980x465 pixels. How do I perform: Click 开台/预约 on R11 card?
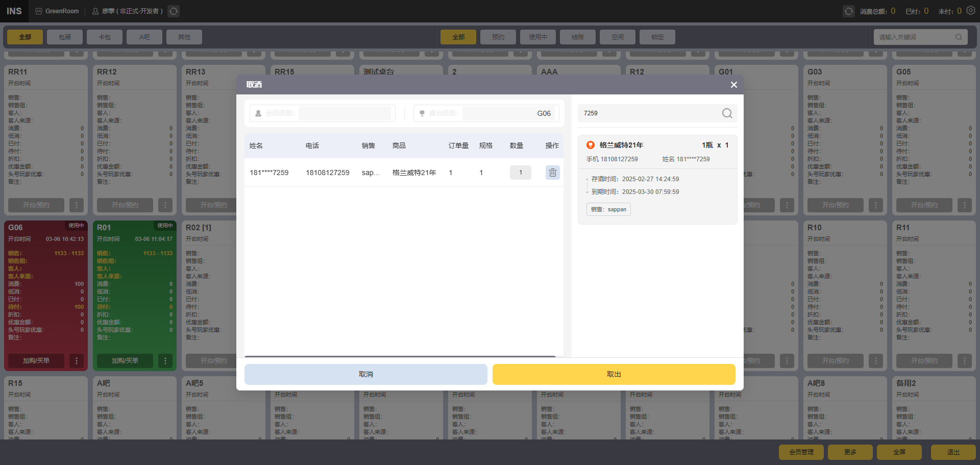[x=924, y=361]
